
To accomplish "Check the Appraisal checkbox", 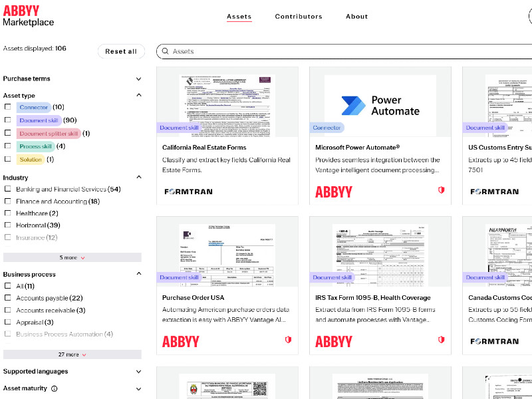I will (x=8, y=322).
